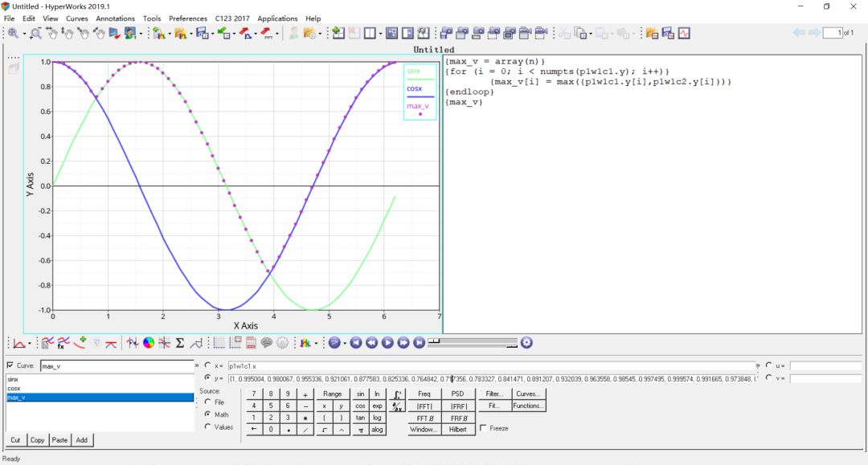868x465 pixels.
Task: Expand the PPT publish dropdown arrow
Action: tap(276, 35)
